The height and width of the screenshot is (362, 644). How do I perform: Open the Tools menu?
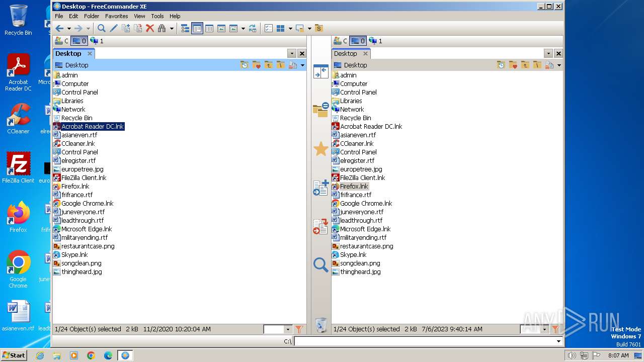click(157, 16)
